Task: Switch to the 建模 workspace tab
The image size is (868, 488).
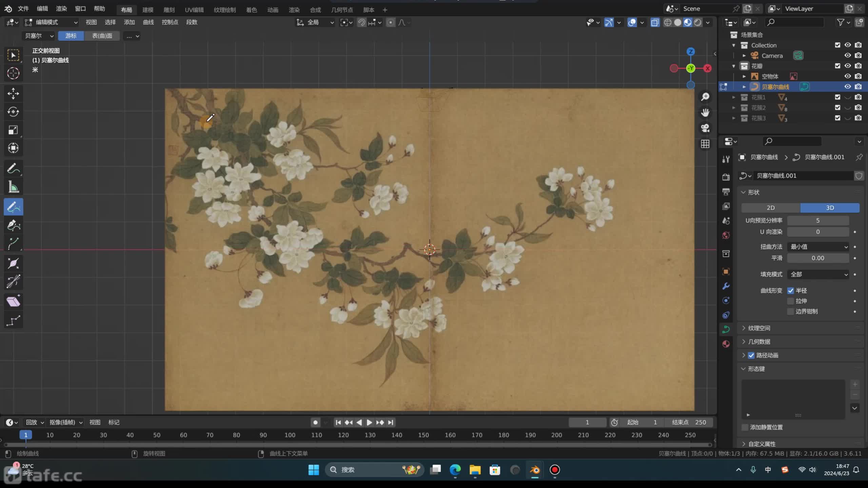Action: [148, 10]
